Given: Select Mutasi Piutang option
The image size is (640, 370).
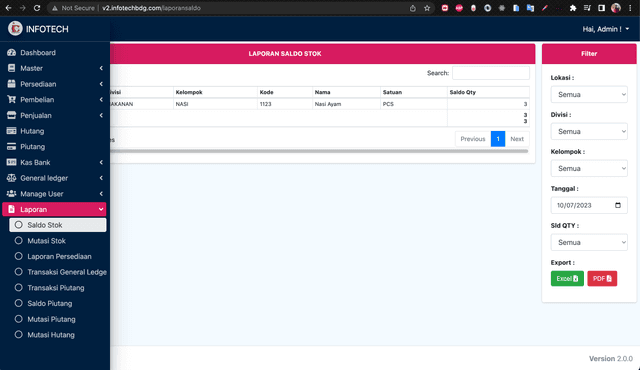Looking at the screenshot, I should click(x=58, y=319).
